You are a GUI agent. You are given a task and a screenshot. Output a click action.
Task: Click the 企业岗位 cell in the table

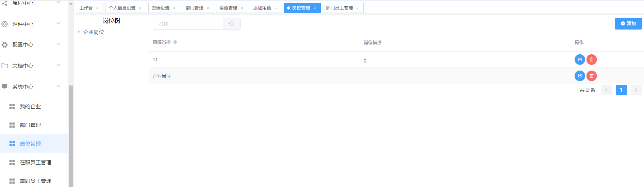point(162,76)
